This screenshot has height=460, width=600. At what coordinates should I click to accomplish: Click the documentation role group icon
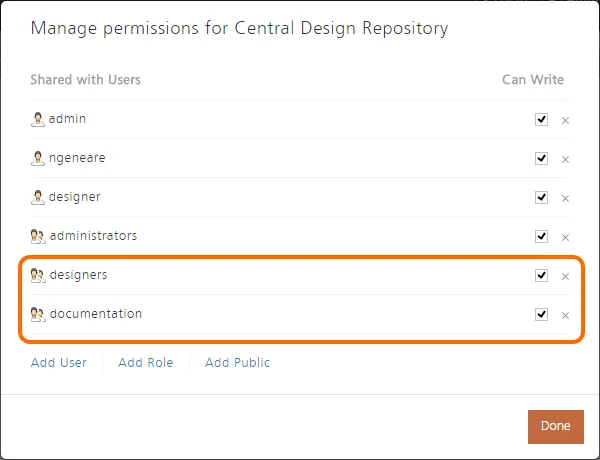click(x=38, y=315)
